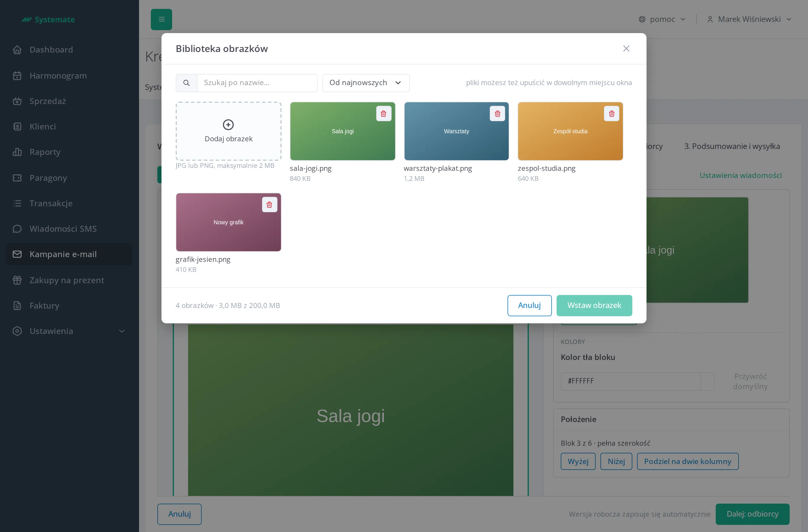Delete the grafik-jesien.png image
Viewport: 808px width, 532px height.
[x=269, y=205]
